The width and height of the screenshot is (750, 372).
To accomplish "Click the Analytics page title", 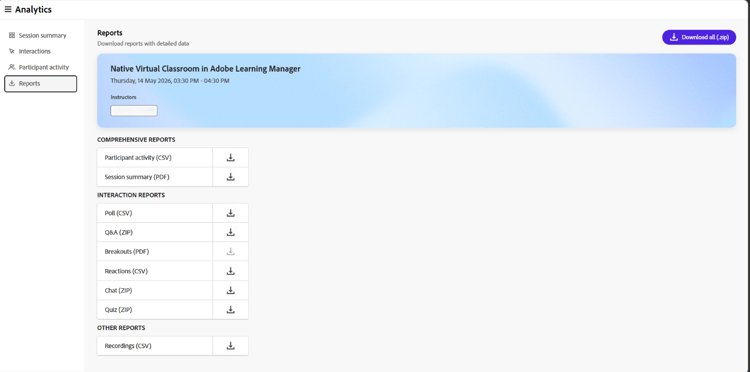I will coord(33,10).
